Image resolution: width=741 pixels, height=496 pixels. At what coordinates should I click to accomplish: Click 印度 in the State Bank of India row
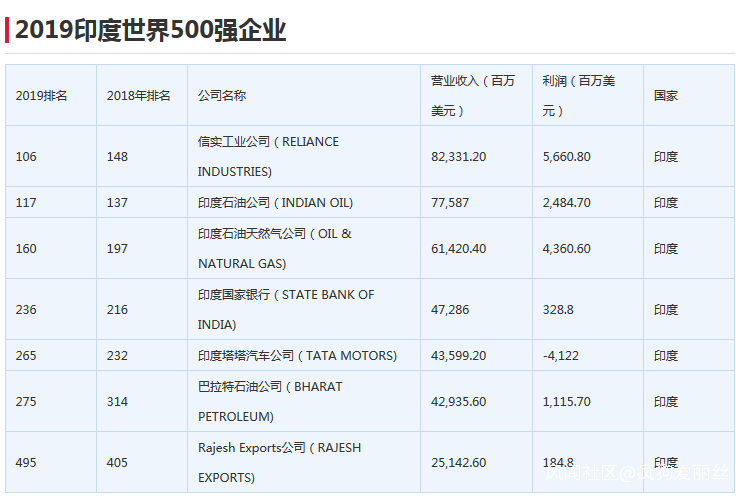coord(666,309)
